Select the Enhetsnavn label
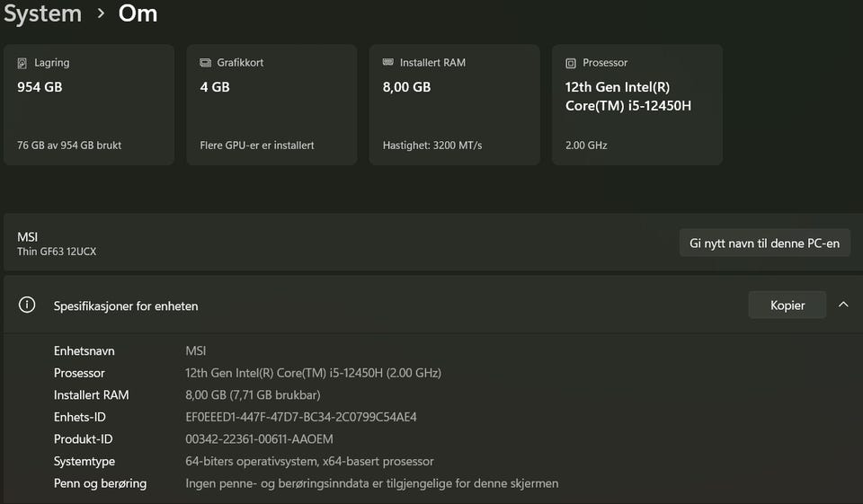This screenshot has height=504, width=863. click(85, 351)
